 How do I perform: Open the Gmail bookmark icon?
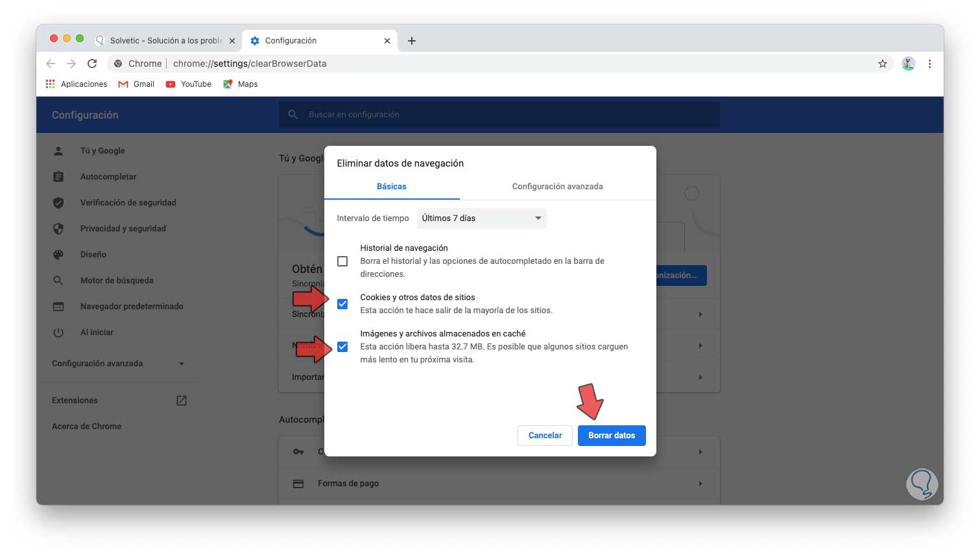tap(123, 84)
